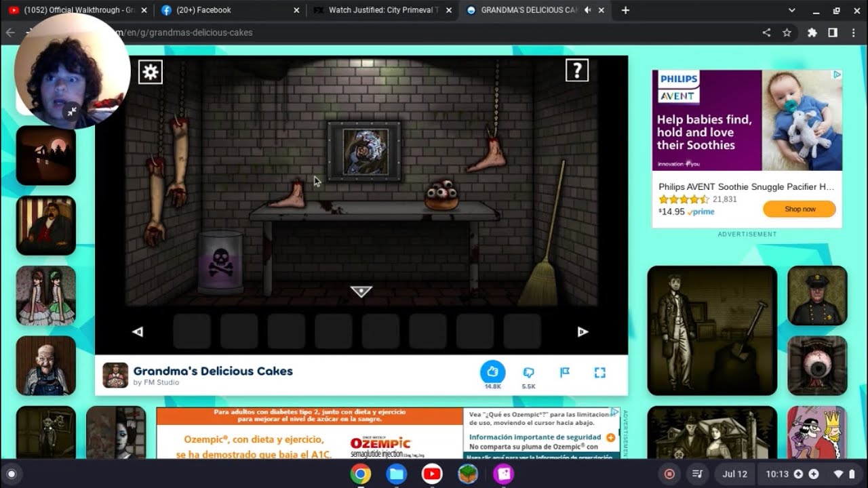Open the purple app on the shelf
The image size is (868, 488).
coord(503,474)
